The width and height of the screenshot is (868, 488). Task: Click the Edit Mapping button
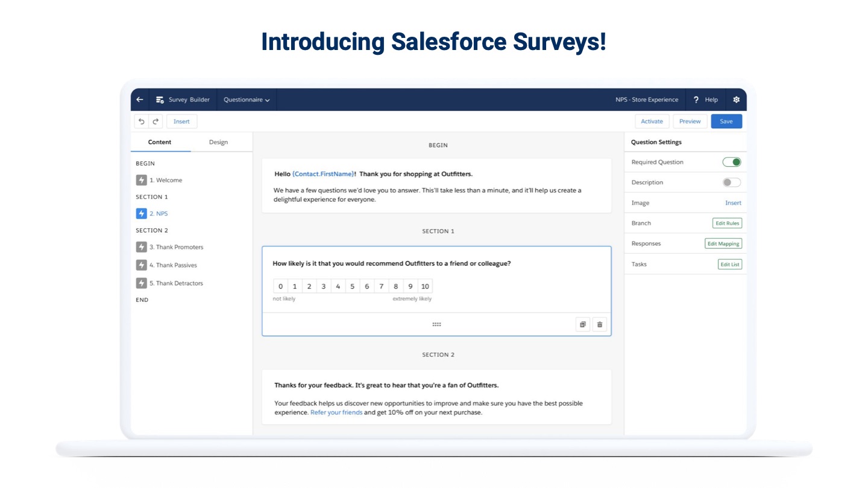(x=723, y=243)
